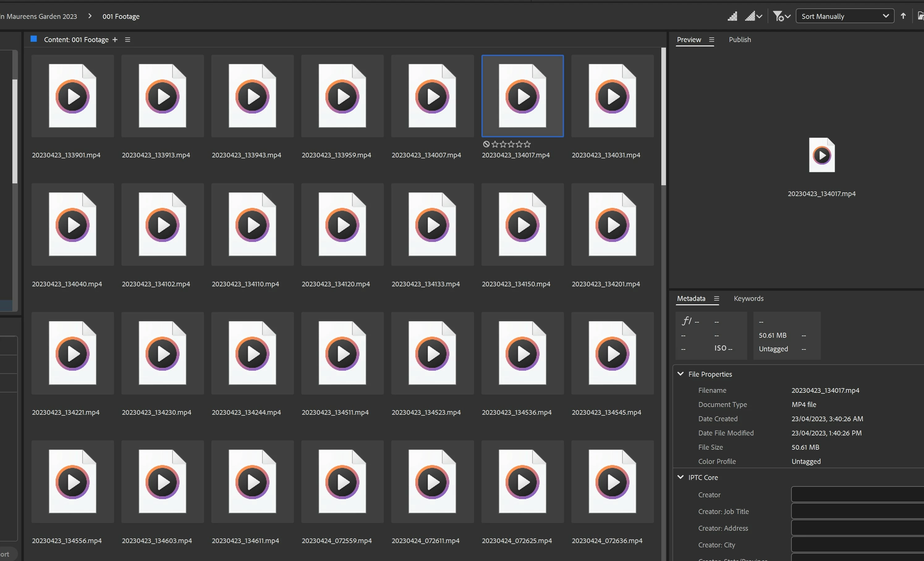Switch to the Keywords tab
Screen dimensions: 924x561
(x=748, y=298)
